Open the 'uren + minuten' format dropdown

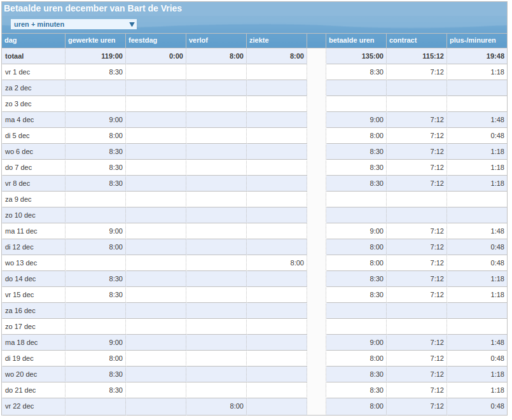tap(74, 24)
